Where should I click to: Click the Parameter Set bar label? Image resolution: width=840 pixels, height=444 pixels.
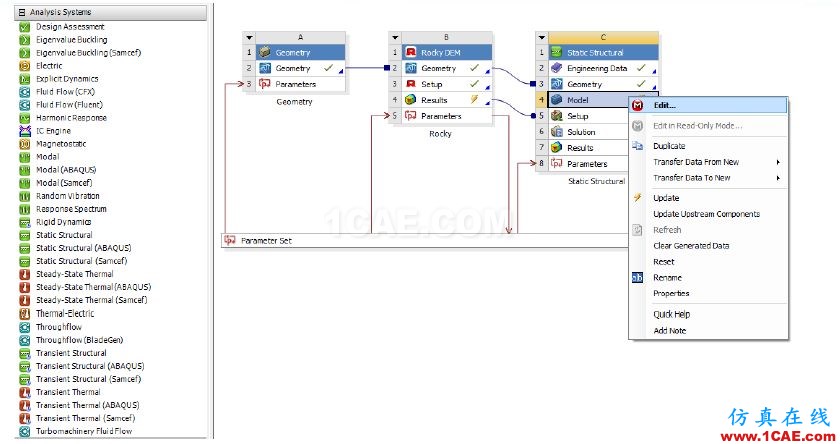point(266,241)
